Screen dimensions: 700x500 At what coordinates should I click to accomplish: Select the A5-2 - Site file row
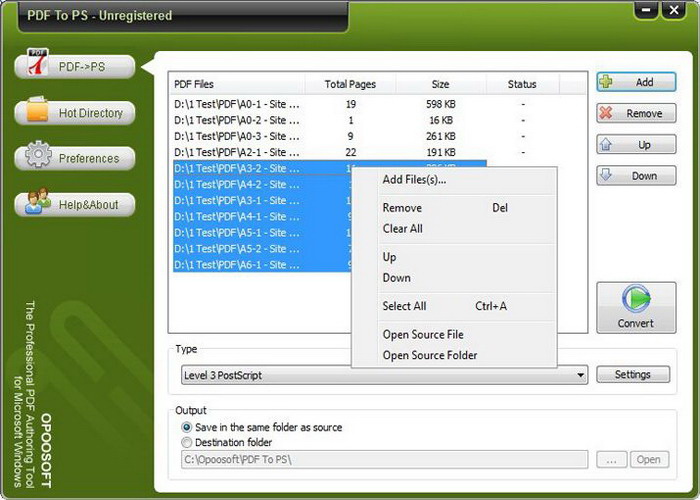tap(262, 249)
